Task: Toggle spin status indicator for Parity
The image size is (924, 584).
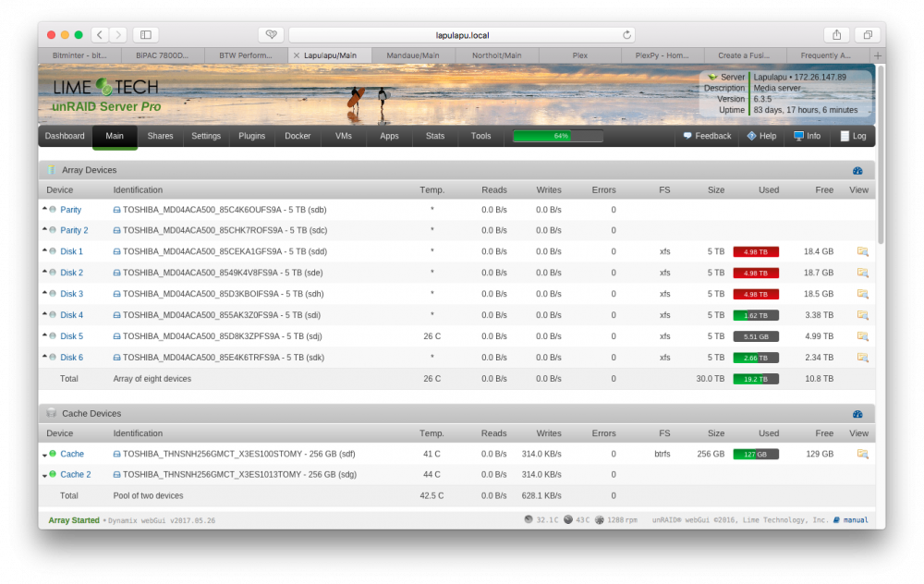Action: [53, 209]
